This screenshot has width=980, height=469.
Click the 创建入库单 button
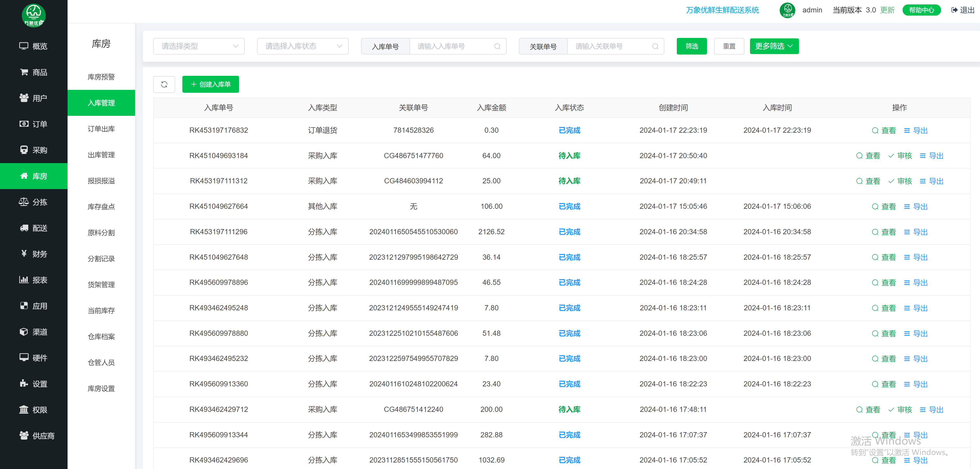pos(210,84)
